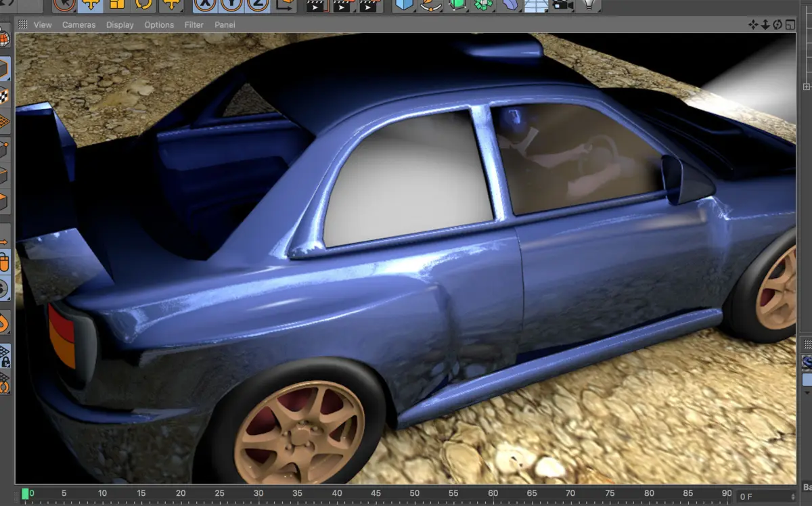Viewport: 812px width, 506px height.
Task: Choose the Scale tool
Action: click(117, 5)
